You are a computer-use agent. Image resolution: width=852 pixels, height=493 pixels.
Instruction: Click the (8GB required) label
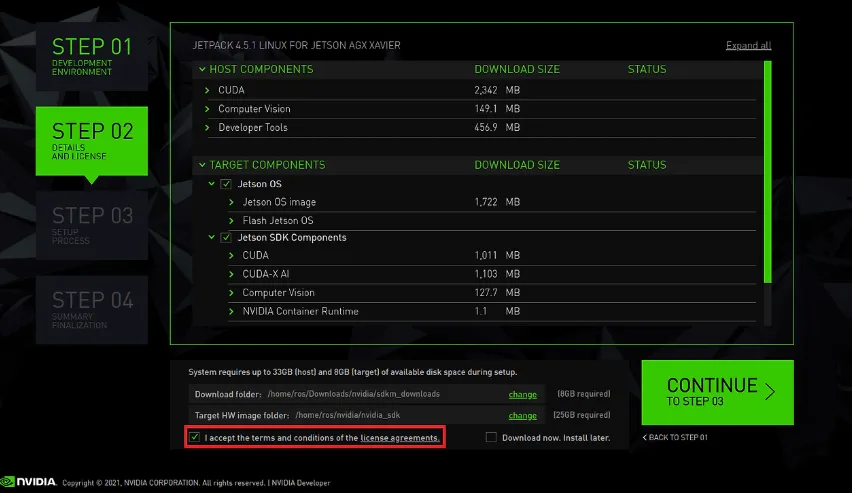click(584, 394)
